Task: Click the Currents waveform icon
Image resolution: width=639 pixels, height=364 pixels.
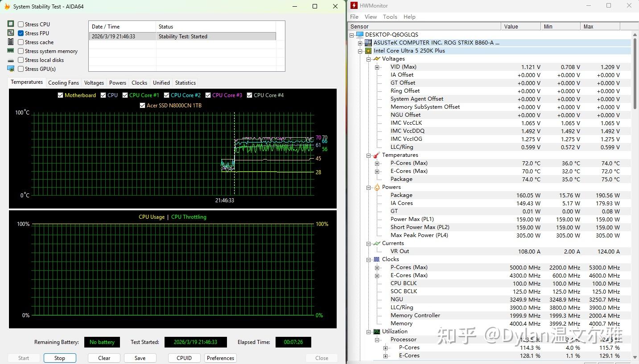Action: coord(377,243)
